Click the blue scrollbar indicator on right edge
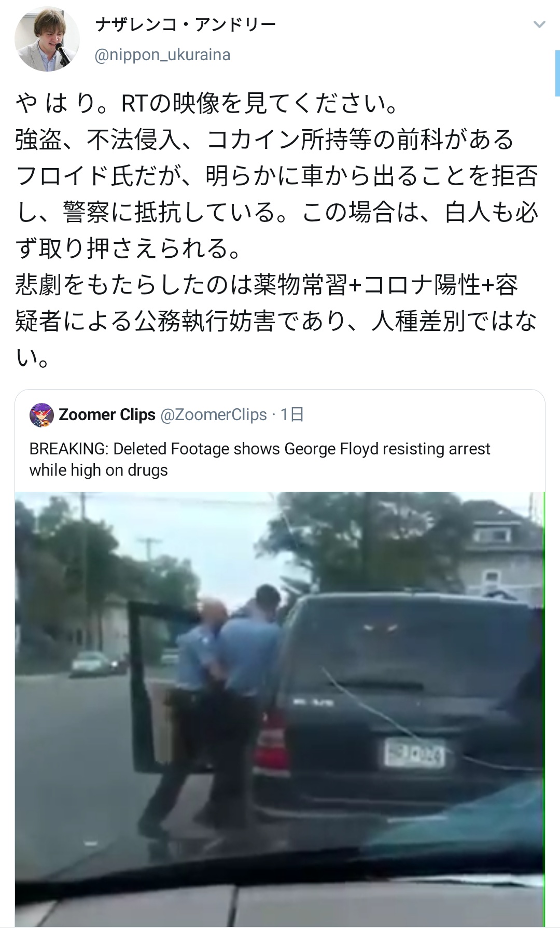Viewport: 560px width, 943px height. (557, 73)
